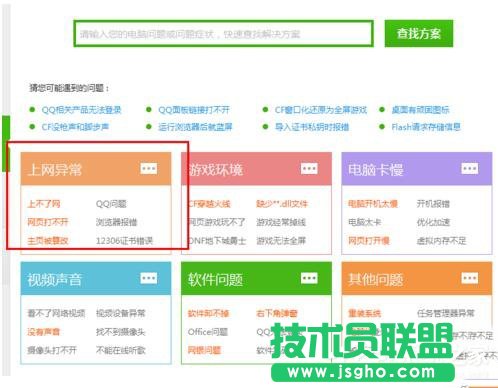The height and width of the screenshot is (388, 498).
Task: Open the CF没枪声和脚步声 suggestion
Action: (75, 127)
